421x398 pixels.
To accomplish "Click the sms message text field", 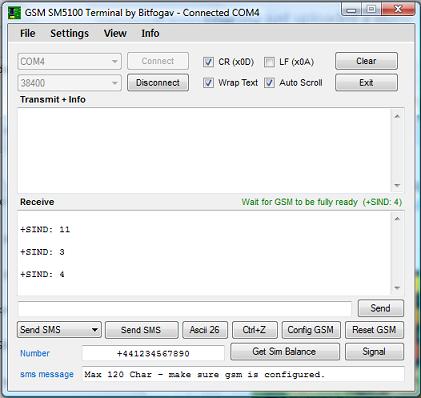I will click(243, 374).
